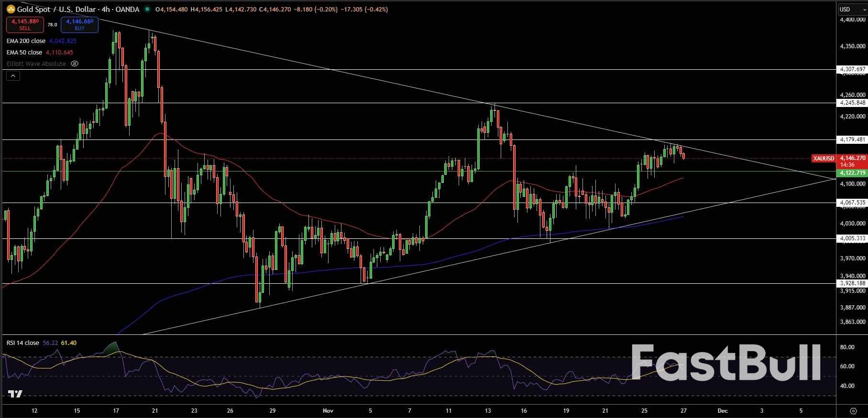868x418 pixels.
Task: Click the 4,307.697 horizontal line price label
Action: pos(852,69)
